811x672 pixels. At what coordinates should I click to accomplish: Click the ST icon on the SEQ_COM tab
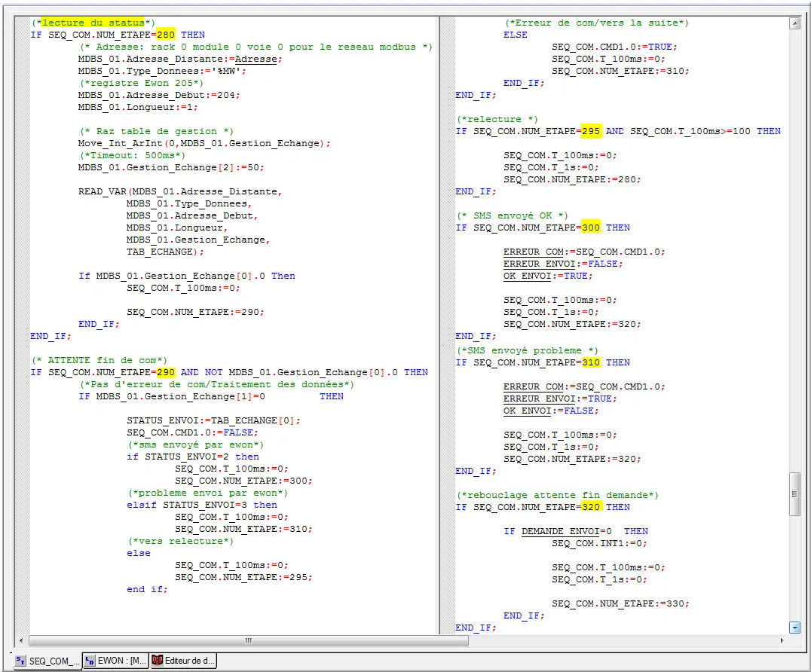pos(20,661)
